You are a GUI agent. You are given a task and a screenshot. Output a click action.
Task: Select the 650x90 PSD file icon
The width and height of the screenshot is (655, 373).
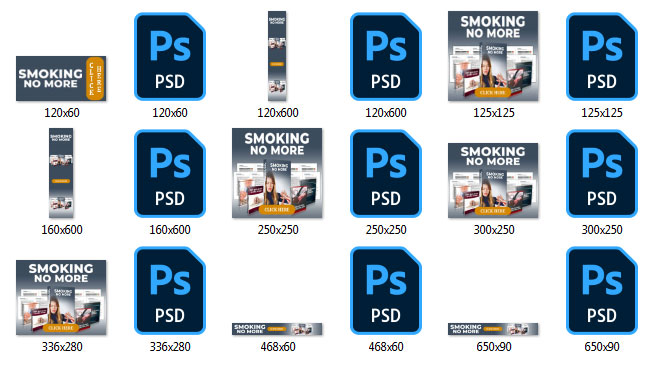pos(602,290)
